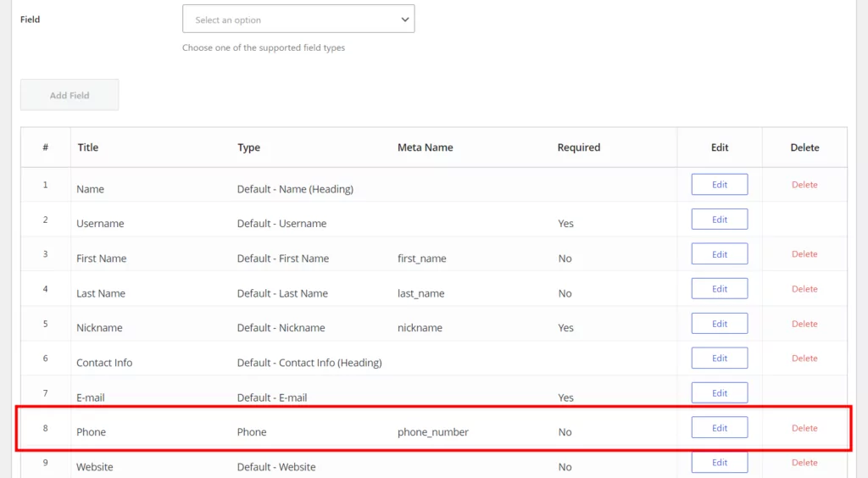This screenshot has height=478, width=868.
Task: Edit the Contact Info heading
Action: point(719,358)
